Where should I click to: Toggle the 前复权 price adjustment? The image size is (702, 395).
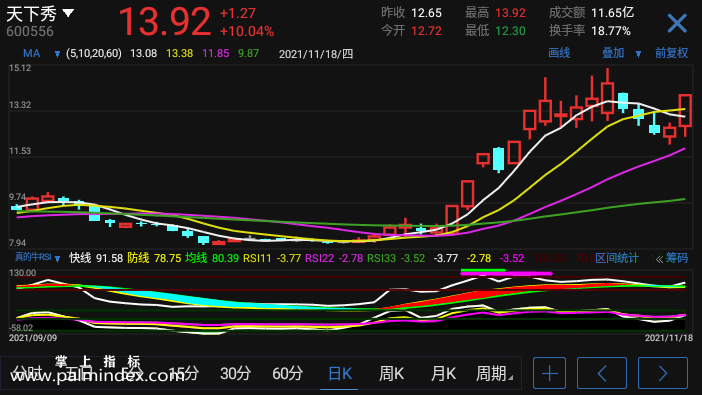coord(671,53)
